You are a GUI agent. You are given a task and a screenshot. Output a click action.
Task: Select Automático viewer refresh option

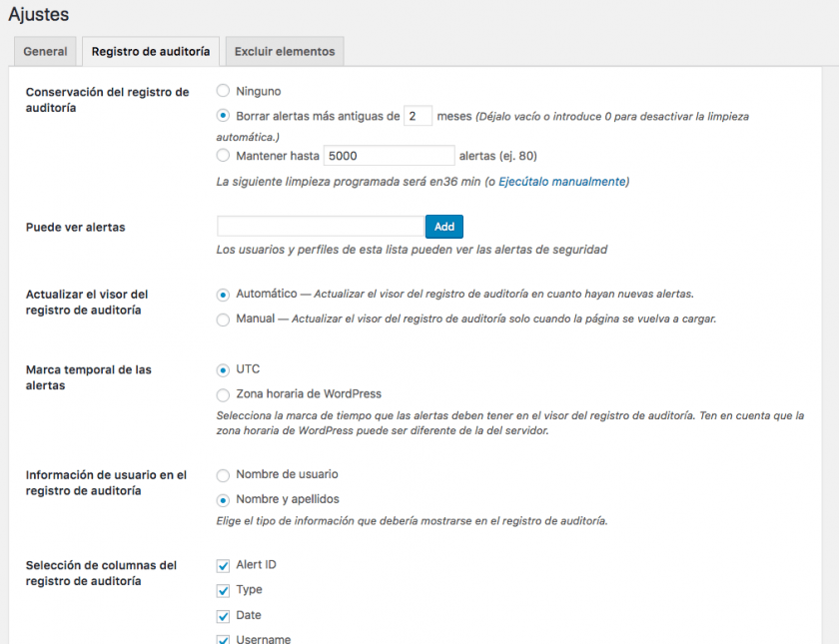coord(224,295)
